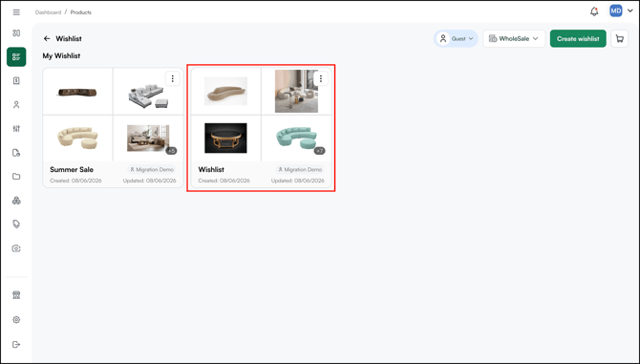The image size is (640, 364).
Task: Open the stacked cubes sidebar icon
Action: click(16, 201)
